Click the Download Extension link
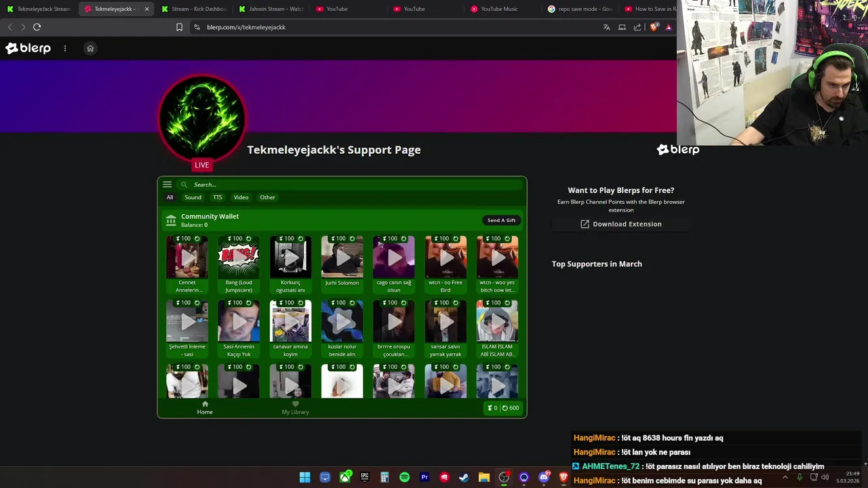 pyautogui.click(x=620, y=224)
